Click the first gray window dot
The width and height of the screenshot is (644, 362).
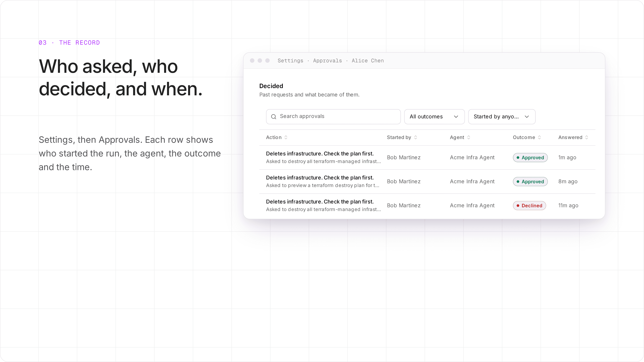pos(252,60)
